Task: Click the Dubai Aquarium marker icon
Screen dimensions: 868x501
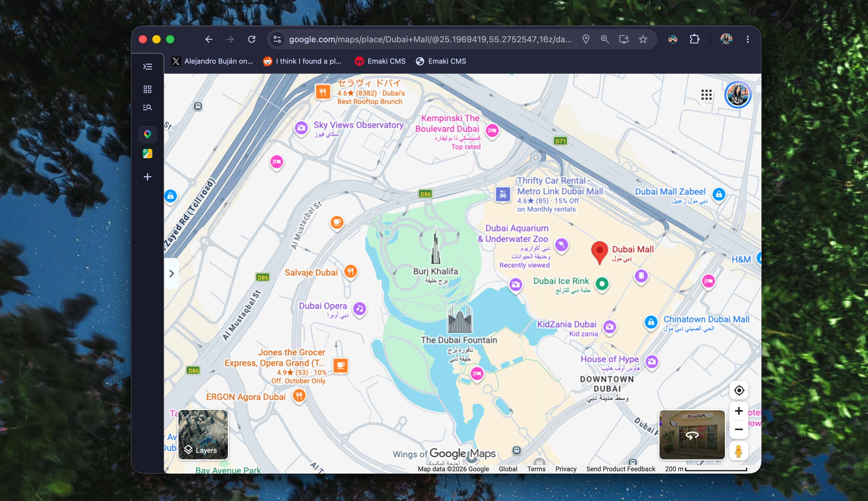Action: point(562,245)
